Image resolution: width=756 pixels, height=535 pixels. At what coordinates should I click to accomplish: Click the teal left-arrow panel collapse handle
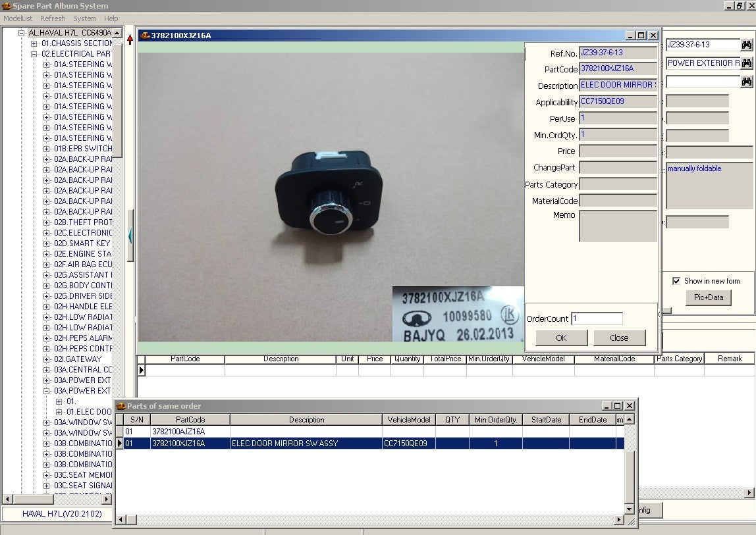130,235
